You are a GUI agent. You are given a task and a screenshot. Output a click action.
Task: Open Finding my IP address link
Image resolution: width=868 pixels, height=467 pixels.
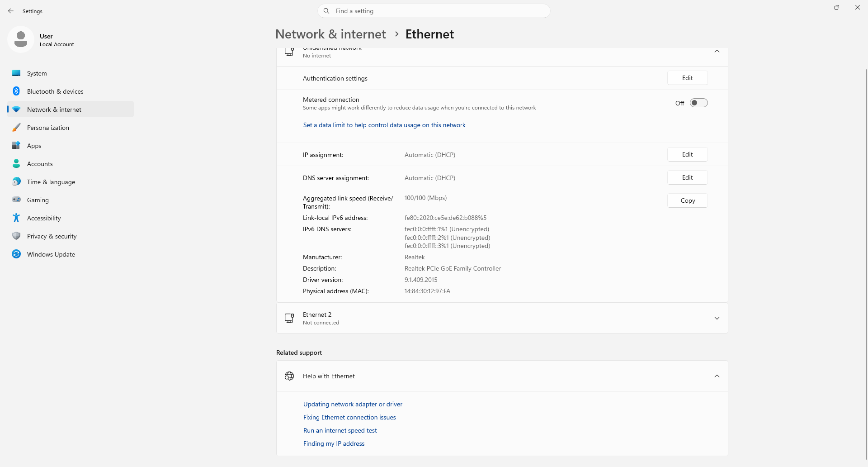pos(334,443)
